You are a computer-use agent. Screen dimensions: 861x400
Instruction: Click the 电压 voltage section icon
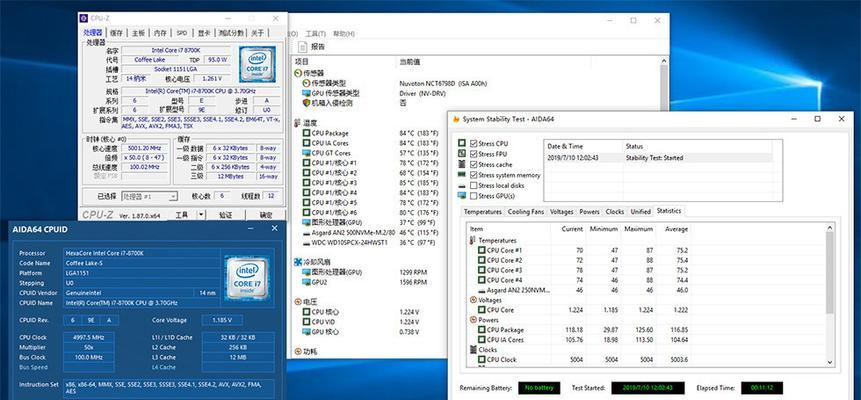(298, 302)
